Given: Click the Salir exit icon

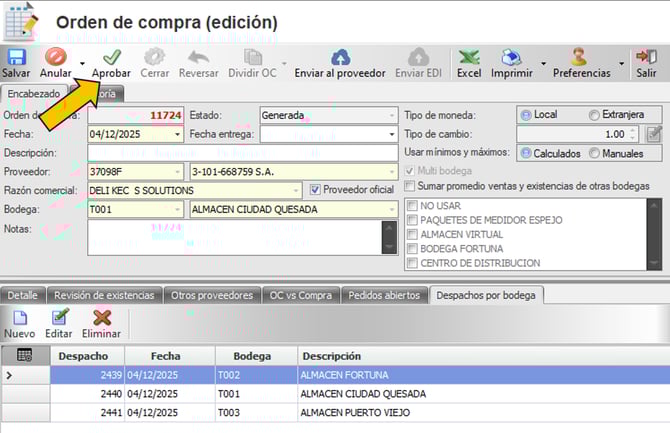Looking at the screenshot, I should pos(646,57).
